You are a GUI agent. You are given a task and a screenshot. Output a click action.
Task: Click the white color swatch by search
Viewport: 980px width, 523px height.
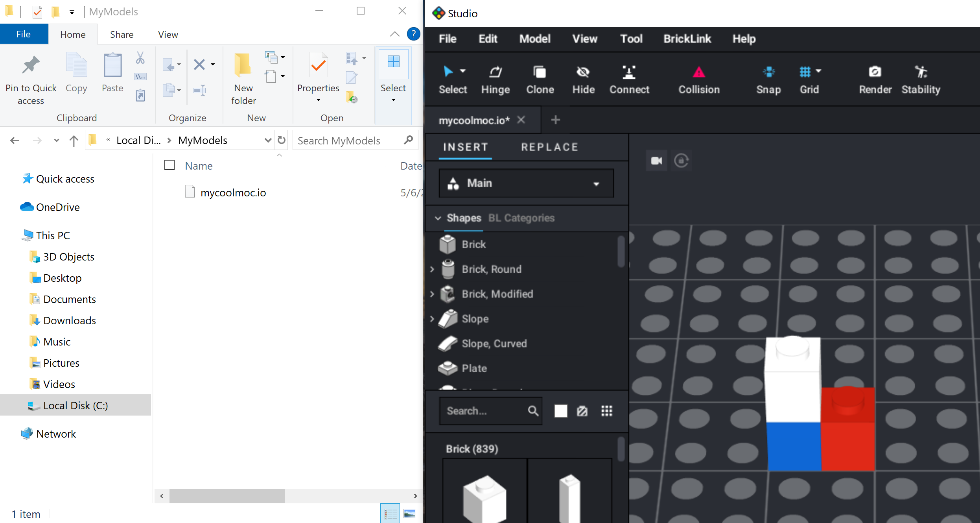pos(560,411)
